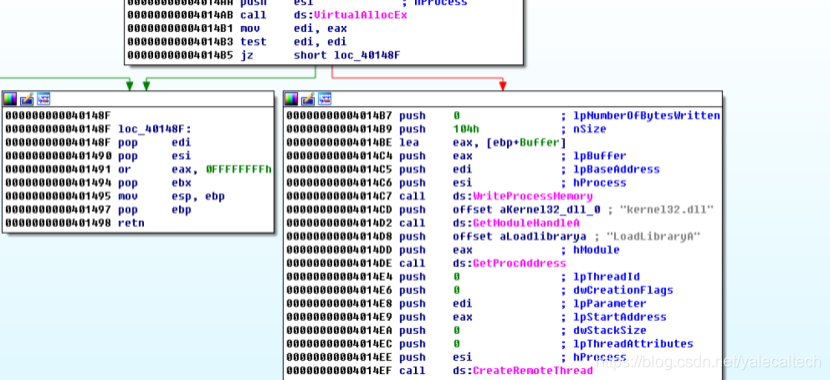Image resolution: width=830 pixels, height=380 pixels.
Task: Click group nodes icon on WriteProcessMemory block
Action: 325,98
